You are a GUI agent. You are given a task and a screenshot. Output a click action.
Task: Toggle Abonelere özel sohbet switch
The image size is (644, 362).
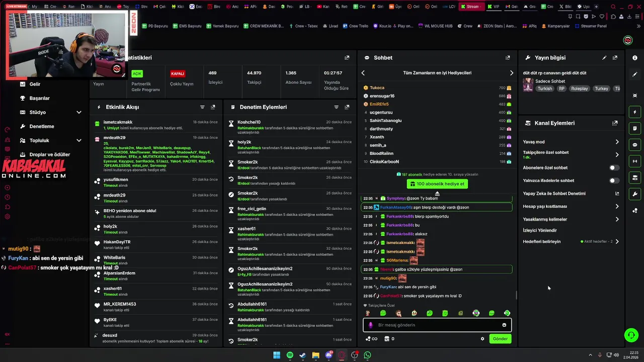(x=614, y=168)
